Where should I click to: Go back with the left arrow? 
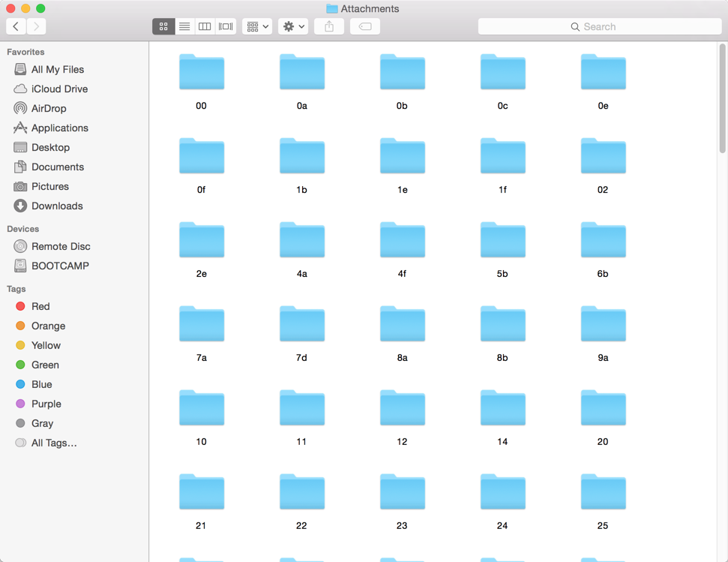pyautogui.click(x=16, y=26)
